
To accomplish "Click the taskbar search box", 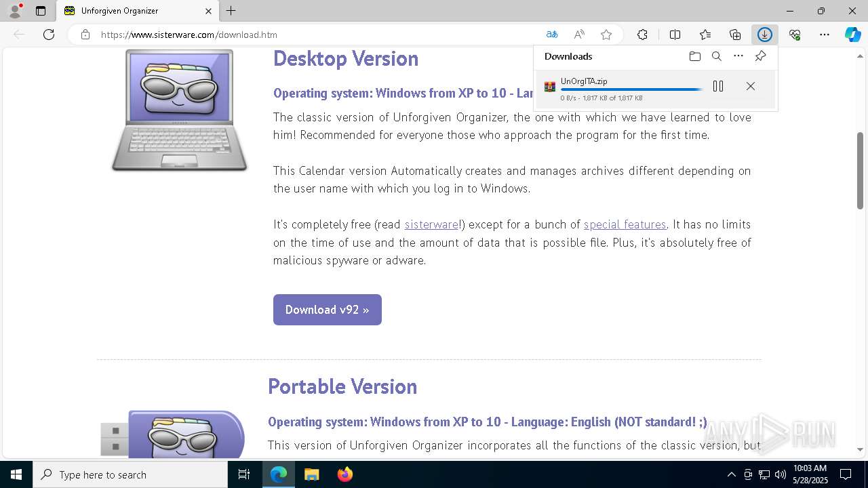I will coord(130,474).
